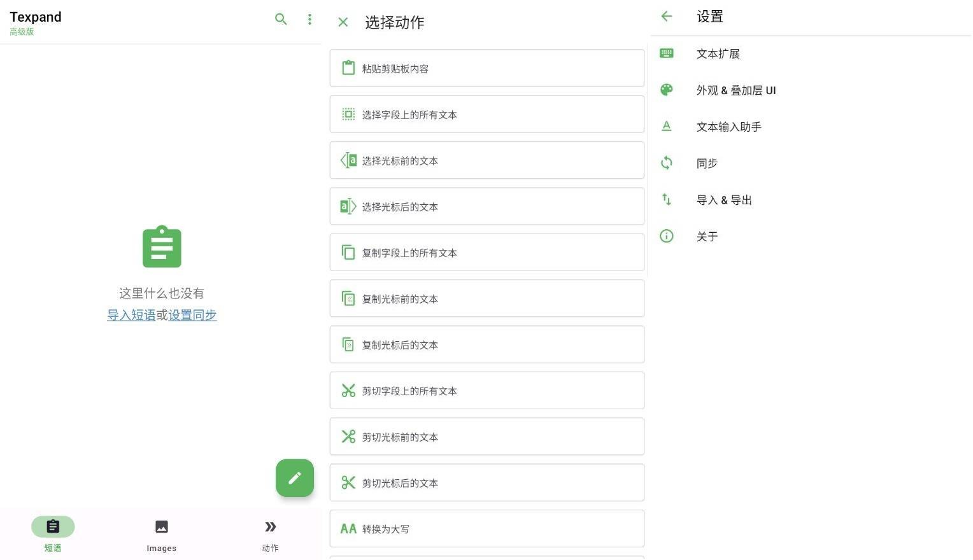
Task: Choose 选择字段上的所有文本 action
Action: coord(487,115)
